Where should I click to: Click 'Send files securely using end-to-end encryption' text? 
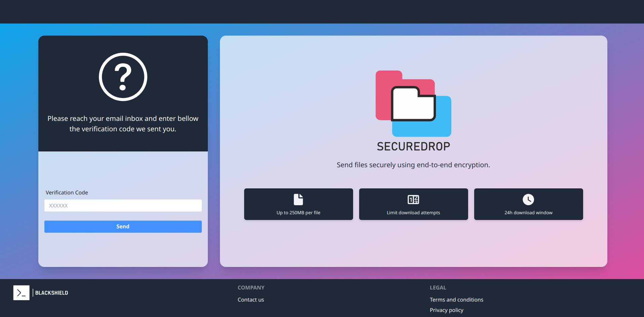coord(413,165)
